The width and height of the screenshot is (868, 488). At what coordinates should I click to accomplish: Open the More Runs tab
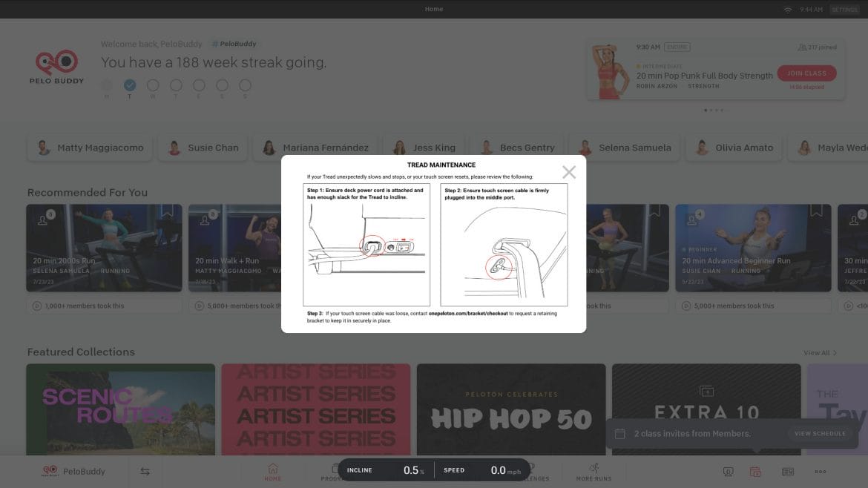click(x=594, y=472)
